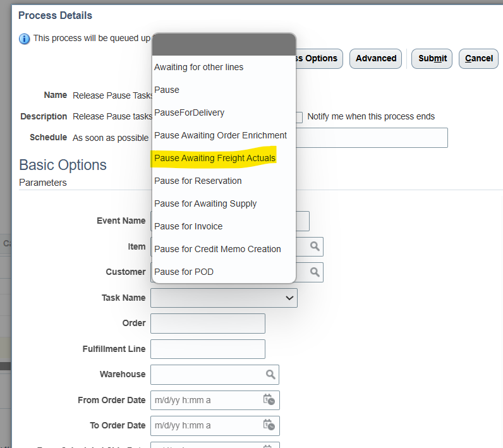
Task: Open To Order Date calendar picker
Action: coord(269,425)
